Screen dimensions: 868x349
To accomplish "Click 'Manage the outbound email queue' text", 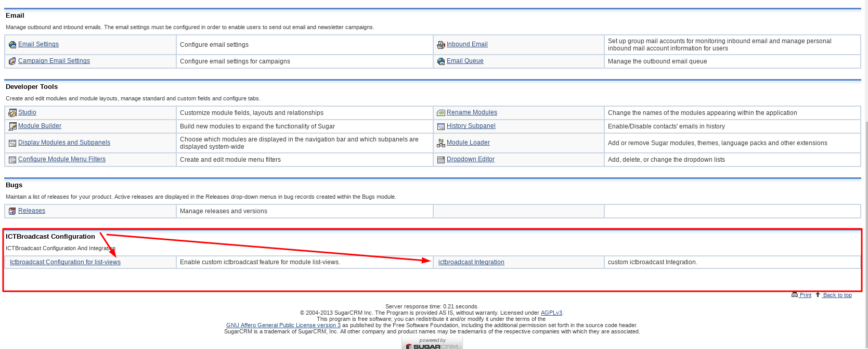I will click(x=657, y=61).
